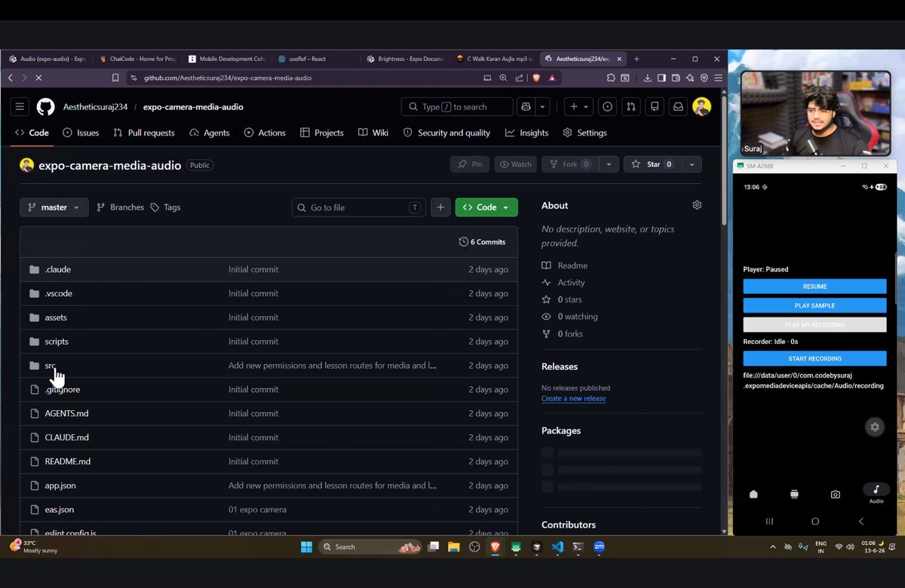Click the Pin repository button
905x588 pixels.
click(470, 164)
